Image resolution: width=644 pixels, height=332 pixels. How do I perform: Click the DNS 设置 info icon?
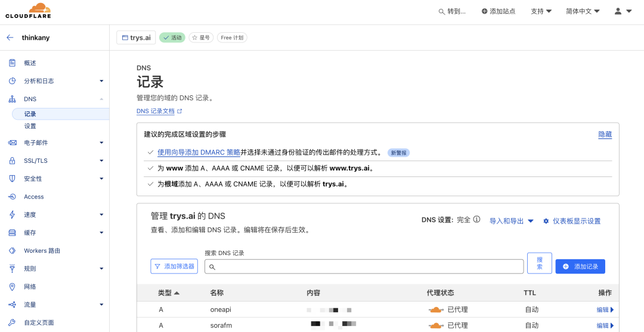tap(476, 219)
